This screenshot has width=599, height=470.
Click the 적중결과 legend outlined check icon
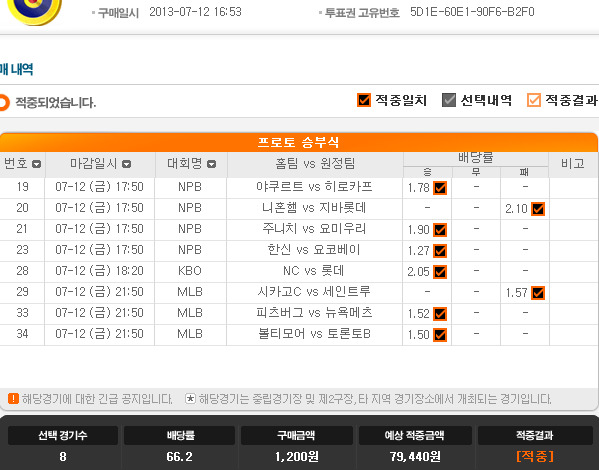click(x=534, y=100)
